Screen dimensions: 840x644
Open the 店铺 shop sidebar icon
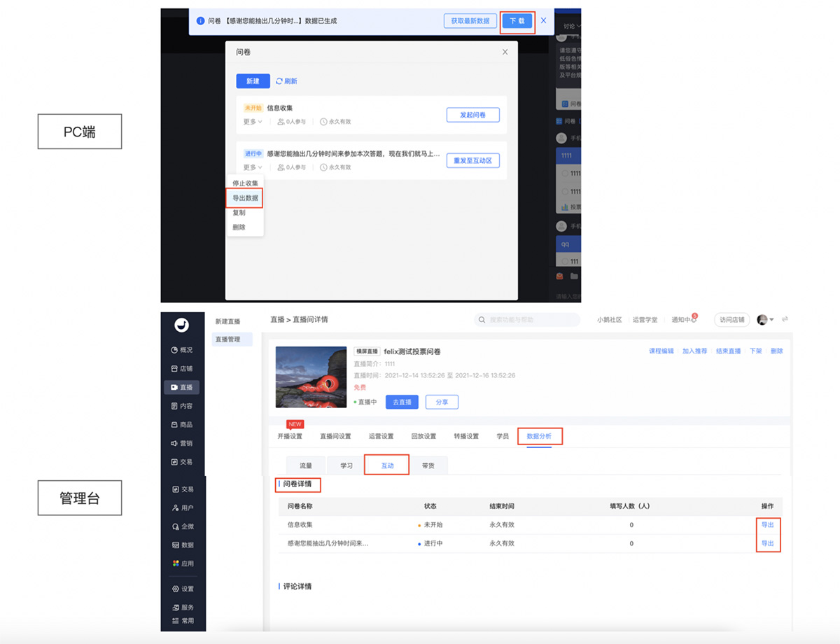tap(174, 369)
